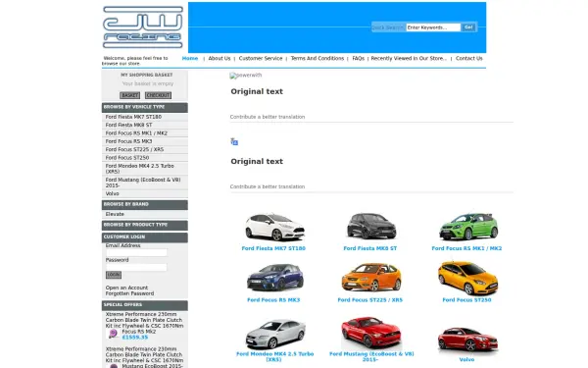Click Volvo caption link under car
This screenshot has height=368, width=588.
click(x=466, y=360)
